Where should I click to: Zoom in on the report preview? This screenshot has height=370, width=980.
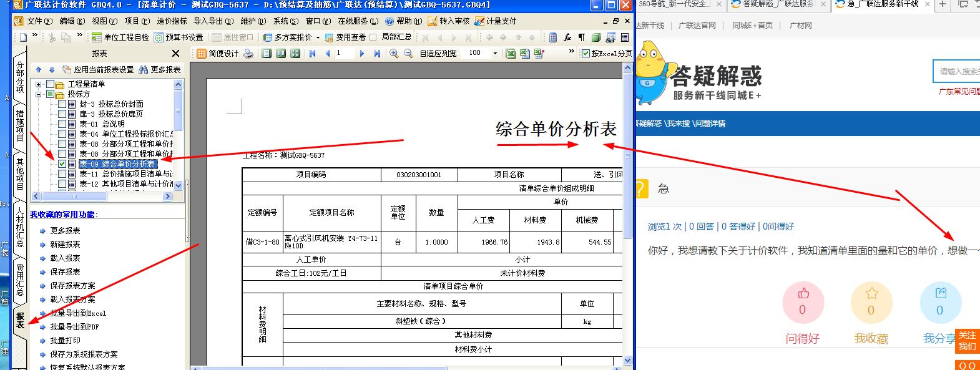click(394, 54)
